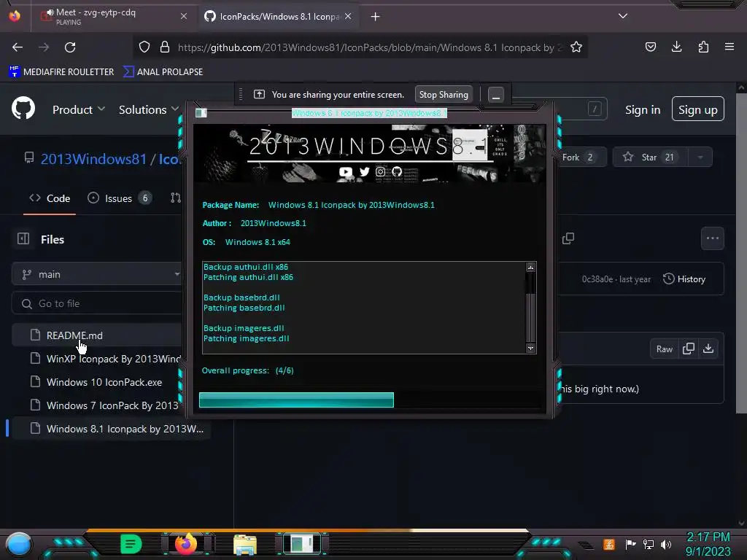The width and height of the screenshot is (747, 560).
Task: Click the GitHub icon in installer banner
Action: tap(397, 171)
